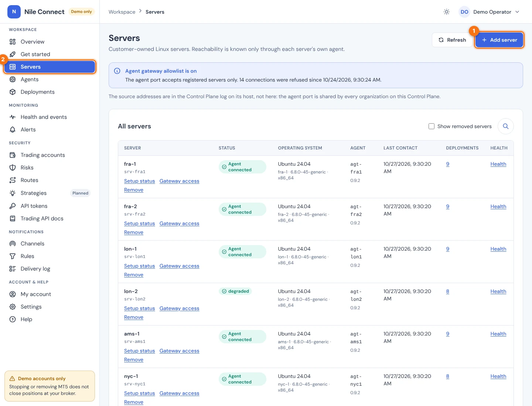Viewport: 532px width, 406px height.
Task: Open Health link for ams-1
Action: point(498,334)
